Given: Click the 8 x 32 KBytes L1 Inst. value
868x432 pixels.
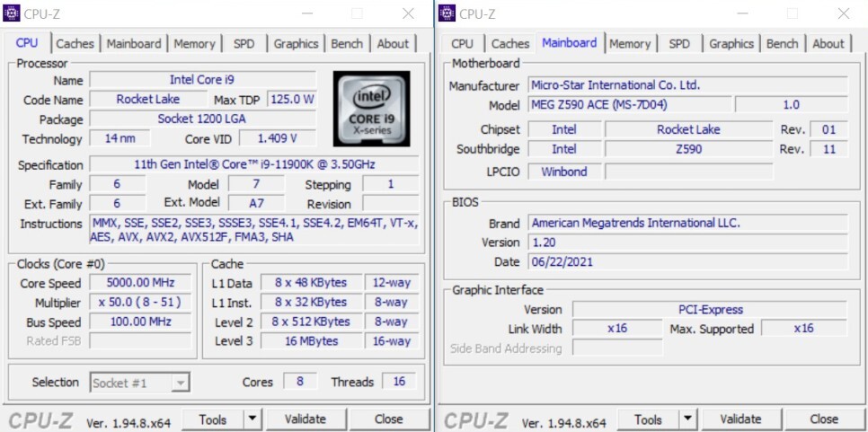Looking at the screenshot, I should (311, 302).
